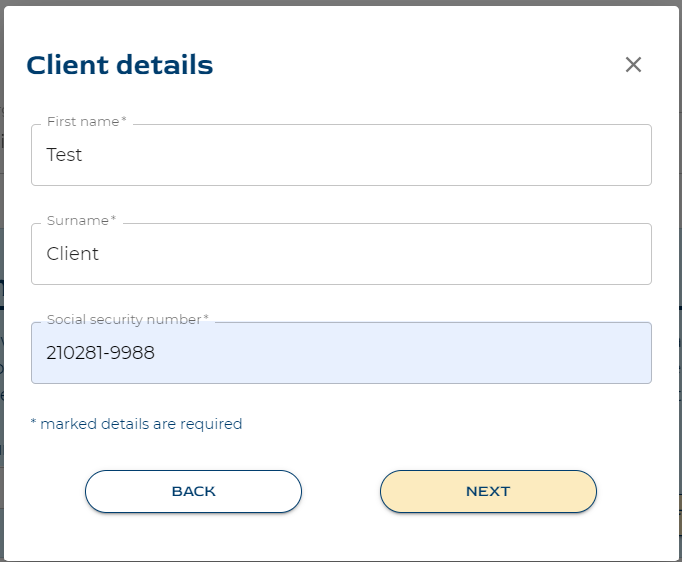Close the Client details dialog
The image size is (682, 562).
point(633,65)
